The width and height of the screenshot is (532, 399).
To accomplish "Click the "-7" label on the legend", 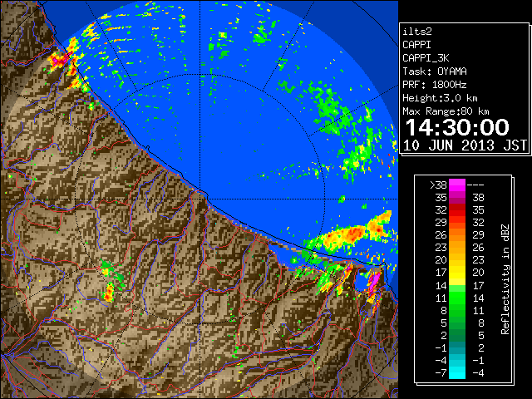I will (441, 373).
